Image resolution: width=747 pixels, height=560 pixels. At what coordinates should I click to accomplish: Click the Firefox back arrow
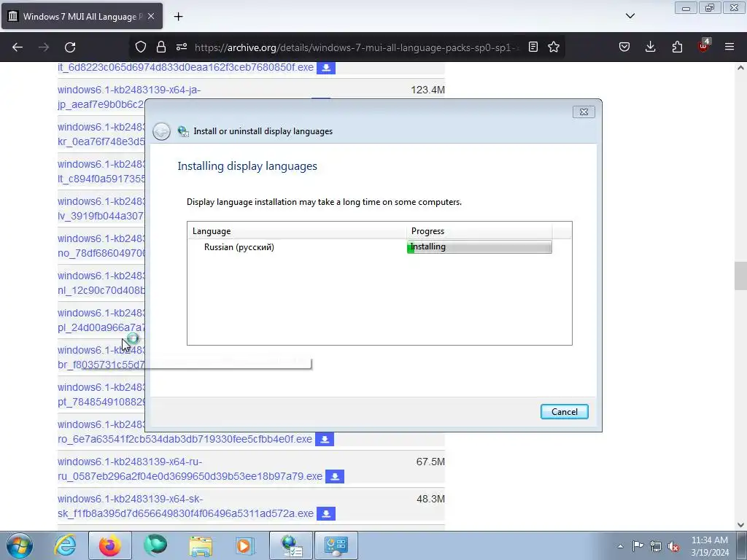tap(18, 47)
